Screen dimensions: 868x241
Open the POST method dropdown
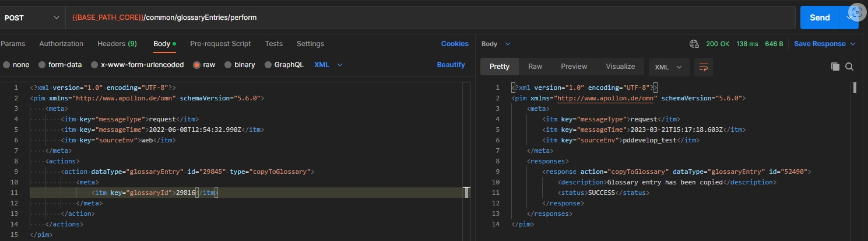(32, 18)
